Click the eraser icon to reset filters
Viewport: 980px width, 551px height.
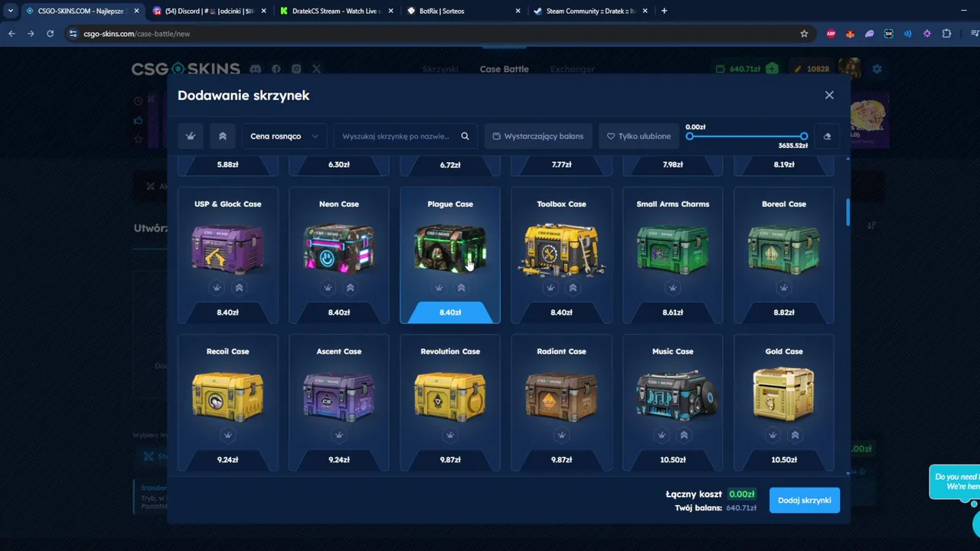827,136
